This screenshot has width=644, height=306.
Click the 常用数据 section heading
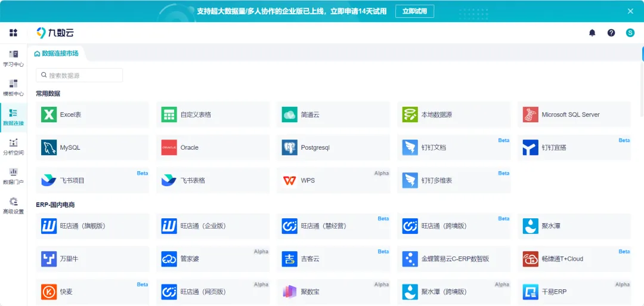point(48,94)
